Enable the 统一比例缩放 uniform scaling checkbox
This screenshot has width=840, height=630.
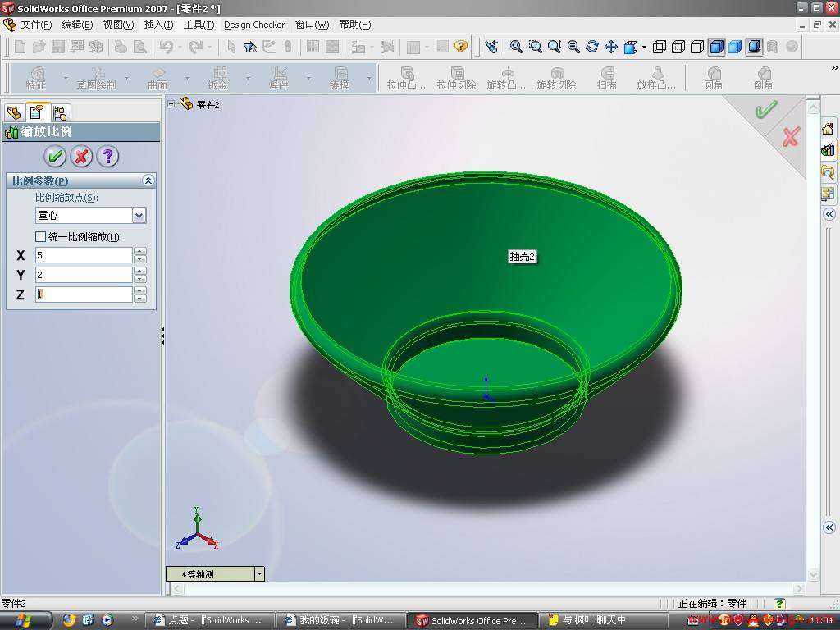coord(41,237)
